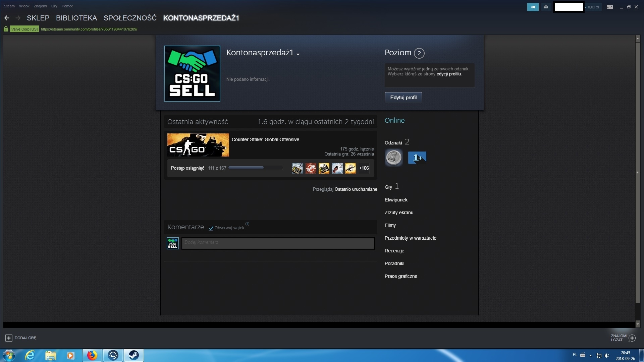The height and width of the screenshot is (362, 644).
Task: Show hidden tray icons arrow
Action: pyautogui.click(x=591, y=356)
